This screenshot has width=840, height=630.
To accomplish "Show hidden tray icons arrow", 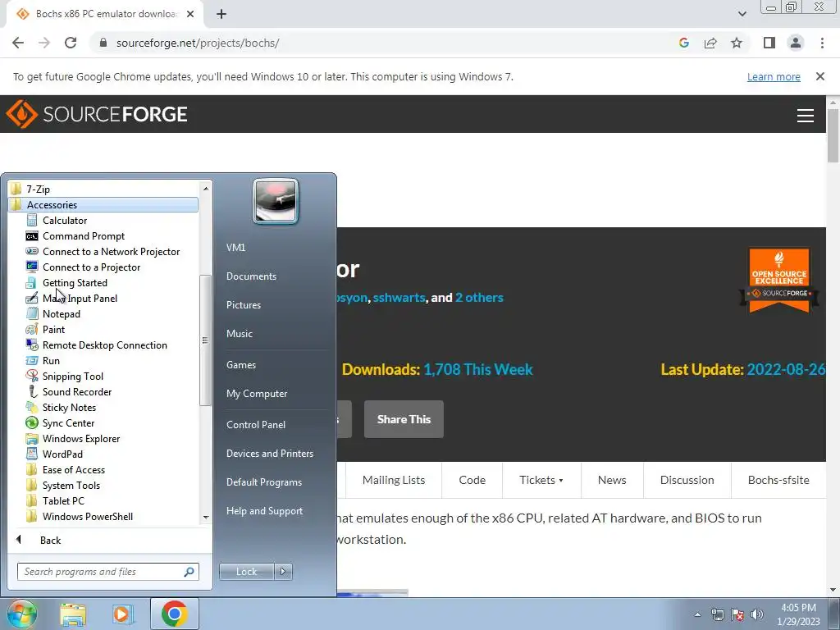I will 697,614.
